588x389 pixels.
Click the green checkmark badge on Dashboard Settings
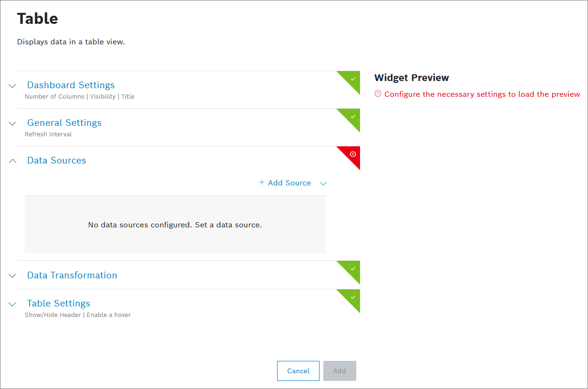tap(353, 78)
